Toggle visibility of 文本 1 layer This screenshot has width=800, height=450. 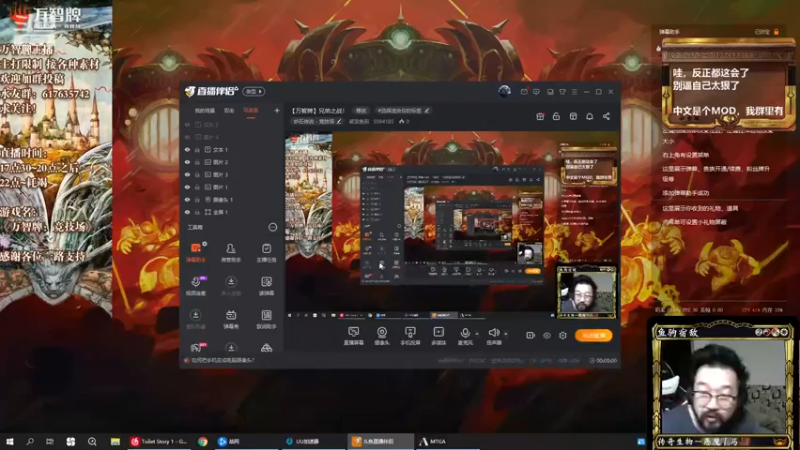coord(187,150)
